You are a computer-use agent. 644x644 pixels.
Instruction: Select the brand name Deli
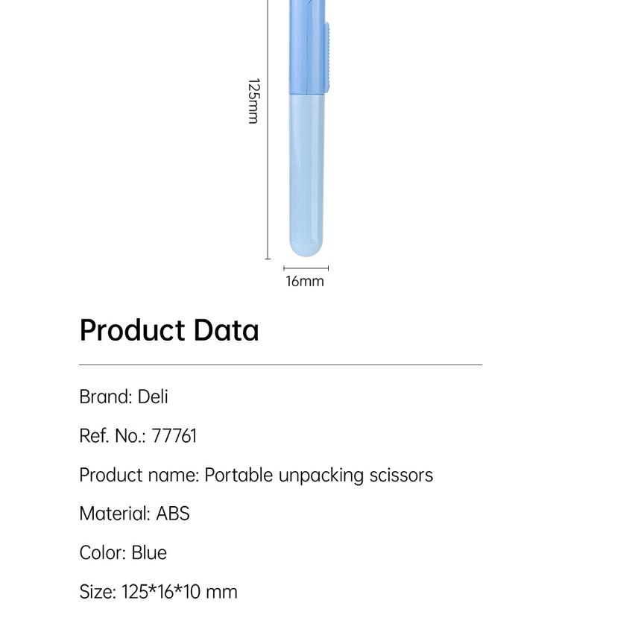pyautogui.click(x=153, y=397)
